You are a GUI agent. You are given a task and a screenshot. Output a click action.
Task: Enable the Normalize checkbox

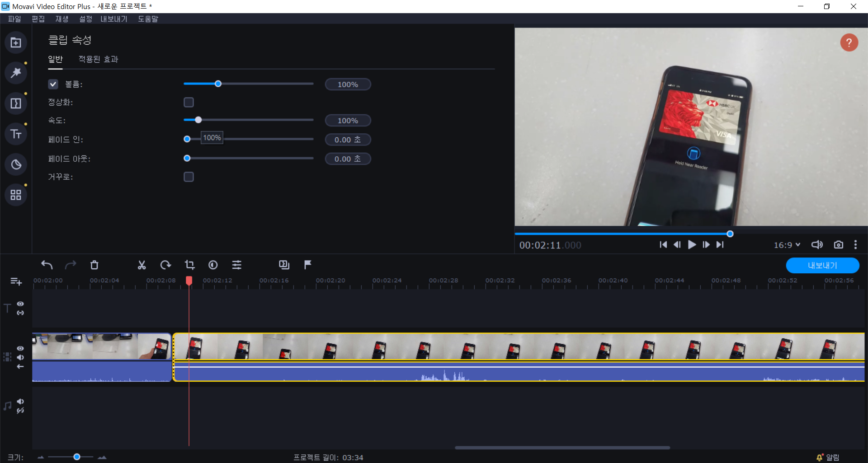click(189, 102)
